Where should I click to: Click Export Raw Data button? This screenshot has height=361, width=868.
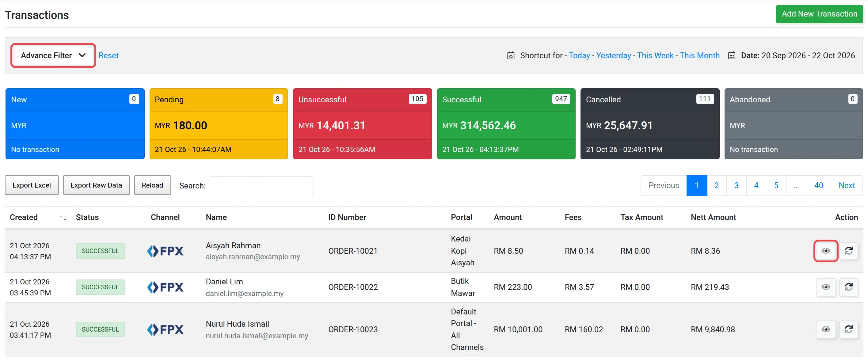[96, 185]
